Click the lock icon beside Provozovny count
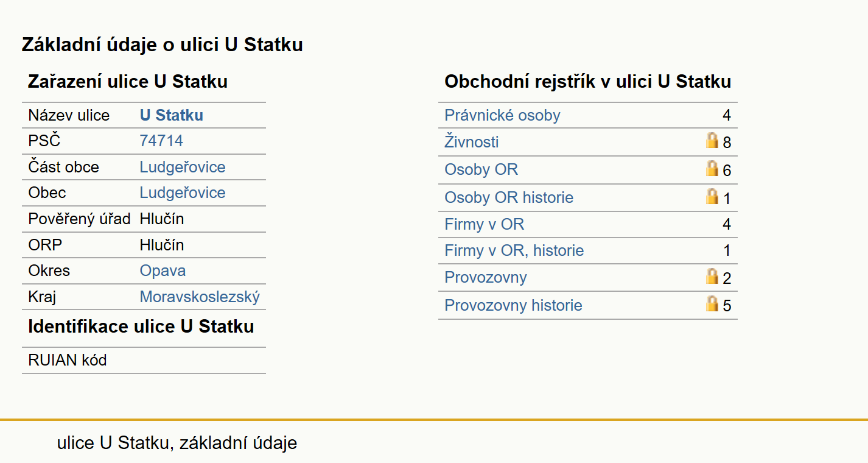 712,277
